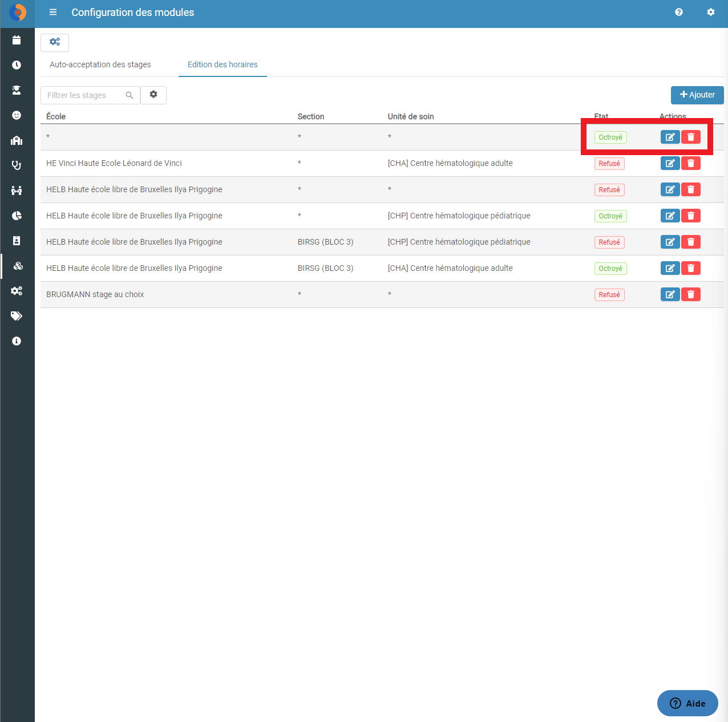Viewport: 728px width, 722px height.
Task: Open the help question mark in header
Action: coord(679,12)
